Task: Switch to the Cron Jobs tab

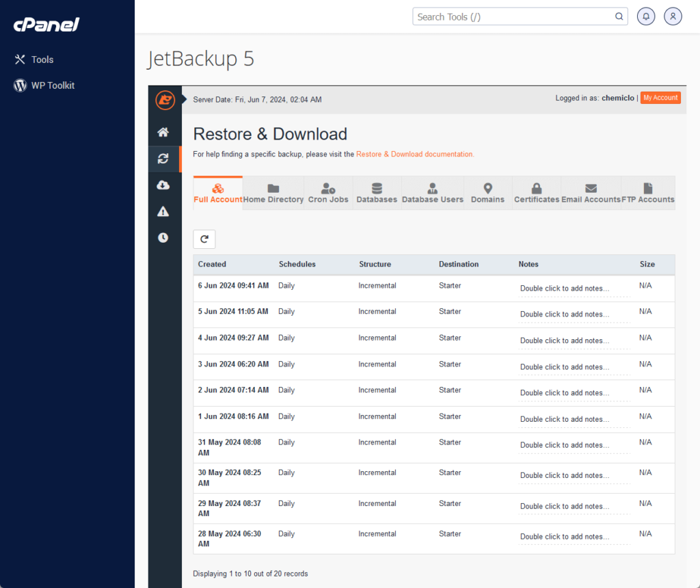Action: [x=328, y=193]
